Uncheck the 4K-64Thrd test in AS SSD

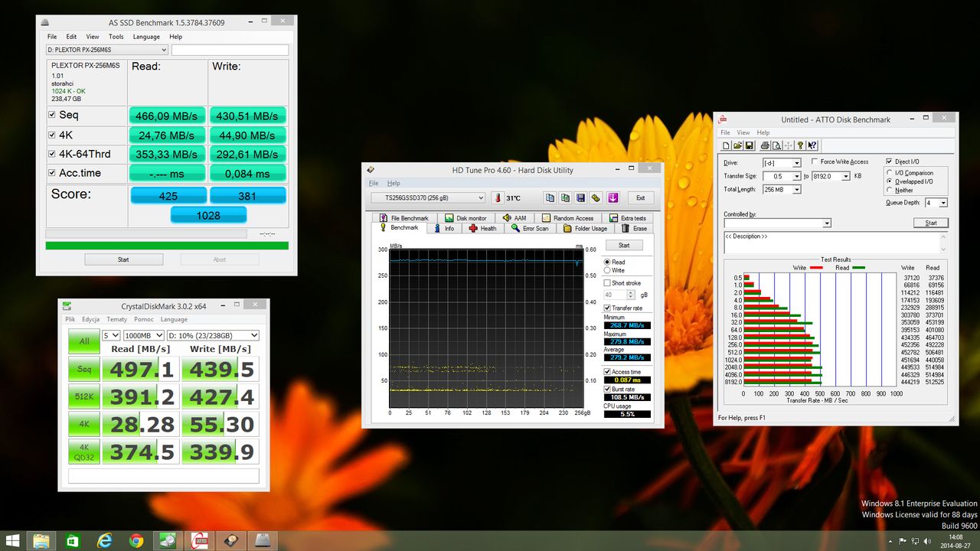[x=52, y=154]
